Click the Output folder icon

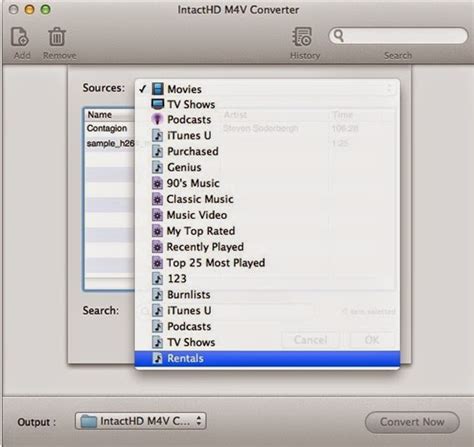[89, 422]
